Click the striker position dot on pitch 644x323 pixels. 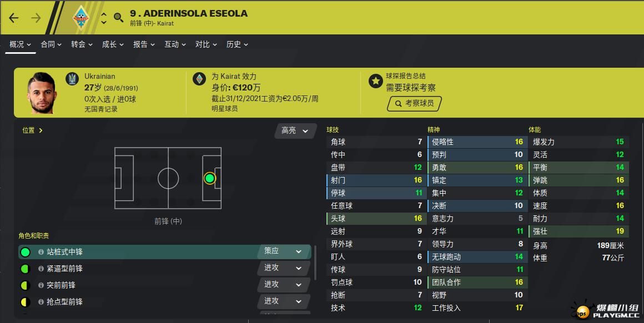click(x=210, y=178)
